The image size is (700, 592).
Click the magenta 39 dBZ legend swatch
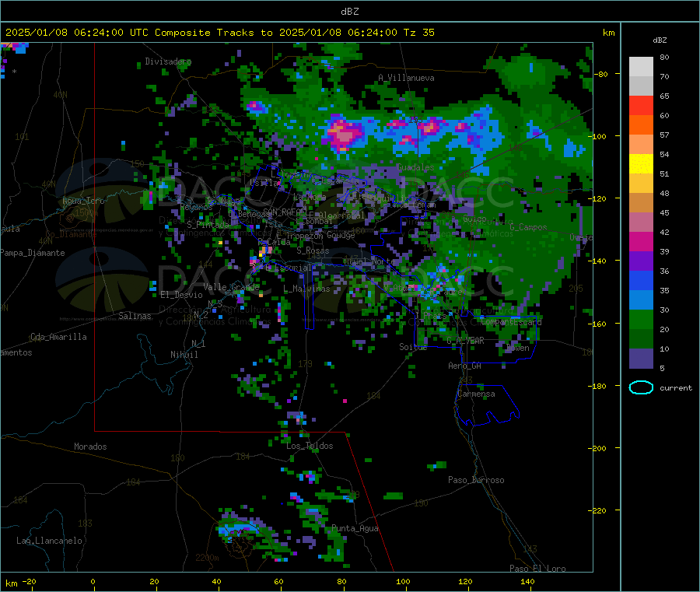641,241
